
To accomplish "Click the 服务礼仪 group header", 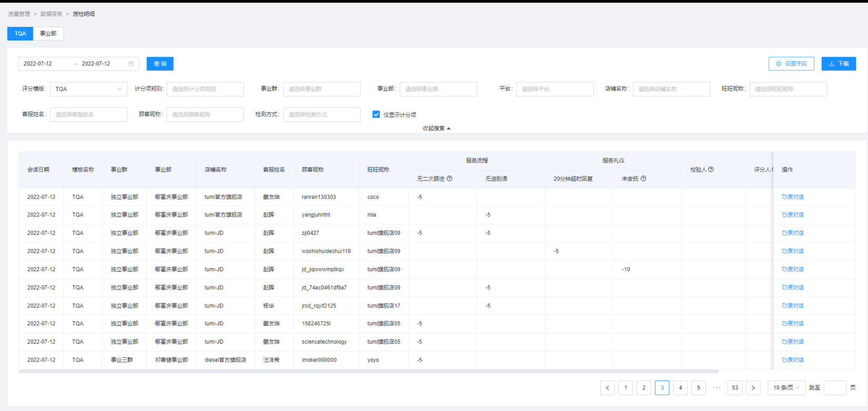I will 613,160.
